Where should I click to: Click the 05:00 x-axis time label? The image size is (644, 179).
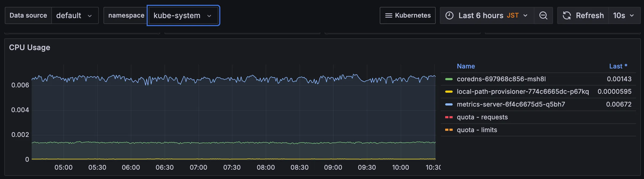point(63,167)
